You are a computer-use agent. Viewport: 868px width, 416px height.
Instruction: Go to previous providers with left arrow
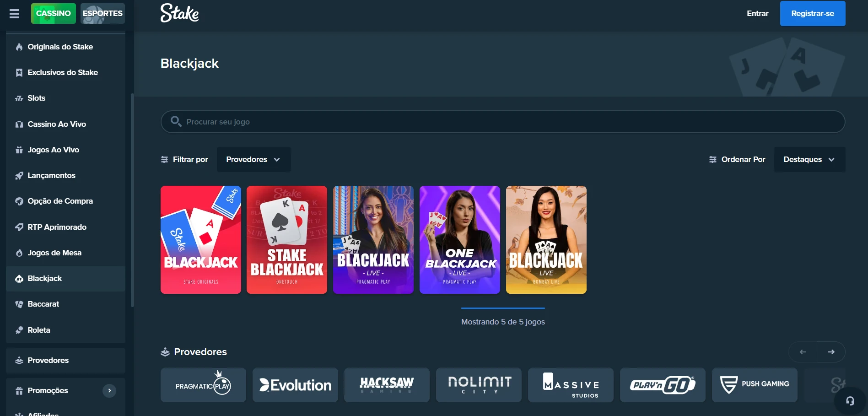803,352
